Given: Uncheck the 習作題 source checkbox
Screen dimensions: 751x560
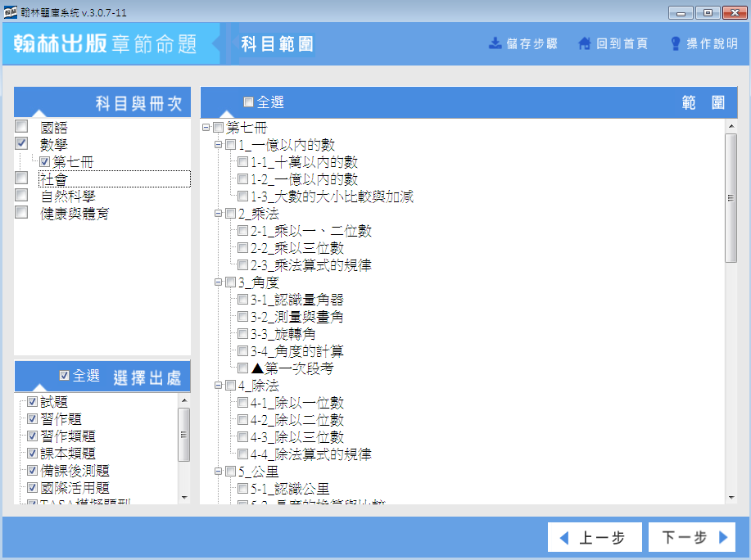Looking at the screenshot, I should click(x=32, y=419).
